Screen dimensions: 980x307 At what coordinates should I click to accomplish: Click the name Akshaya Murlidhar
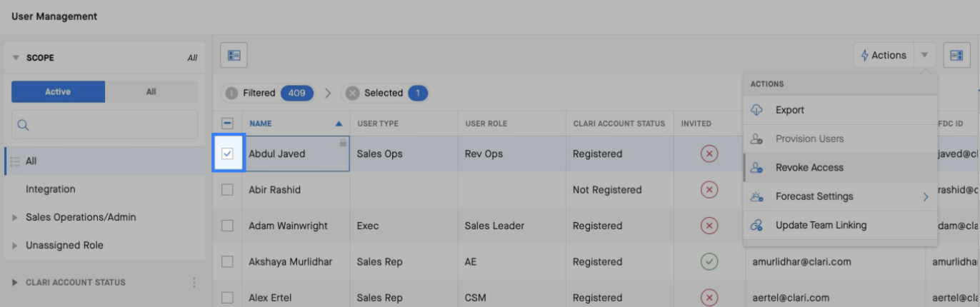290,262
